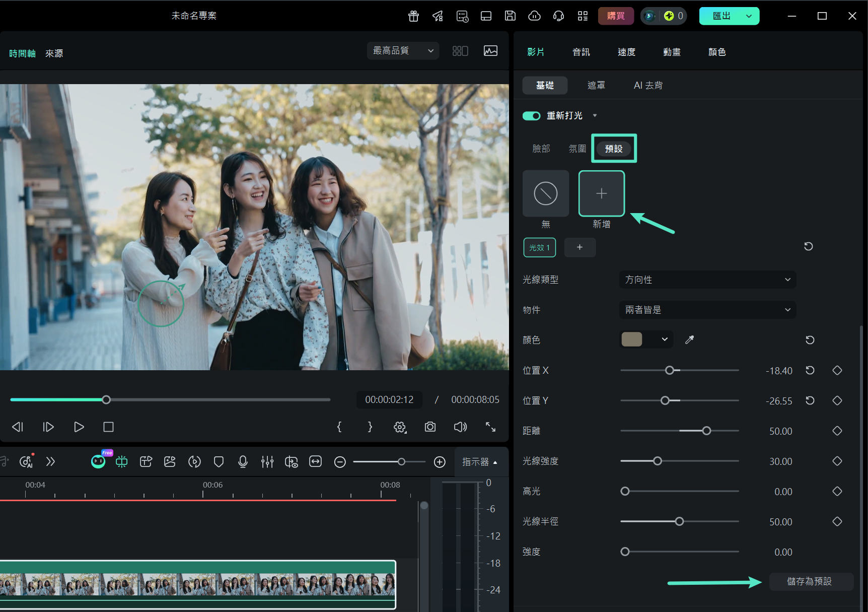Toggle keyframe diamond for 光線強度
Image resolution: width=868 pixels, height=612 pixels.
pyautogui.click(x=837, y=461)
